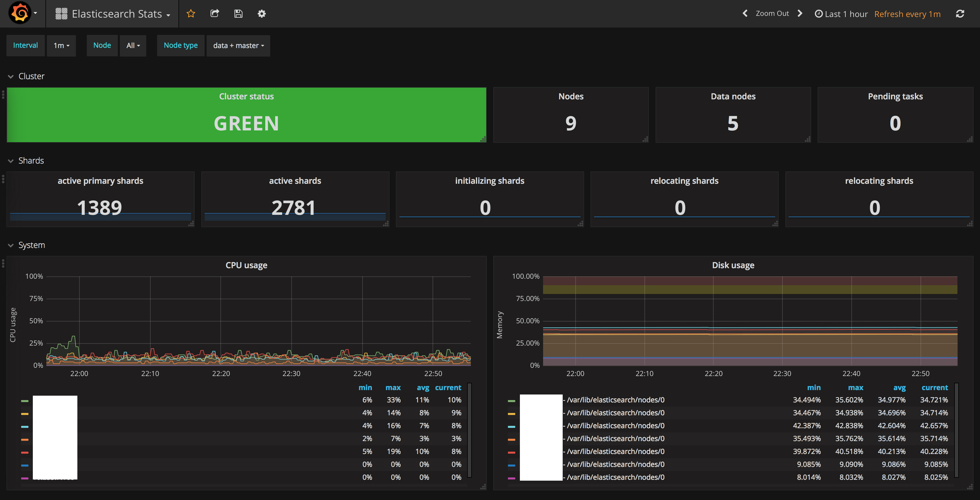Open the Interval 1m dropdown

61,46
